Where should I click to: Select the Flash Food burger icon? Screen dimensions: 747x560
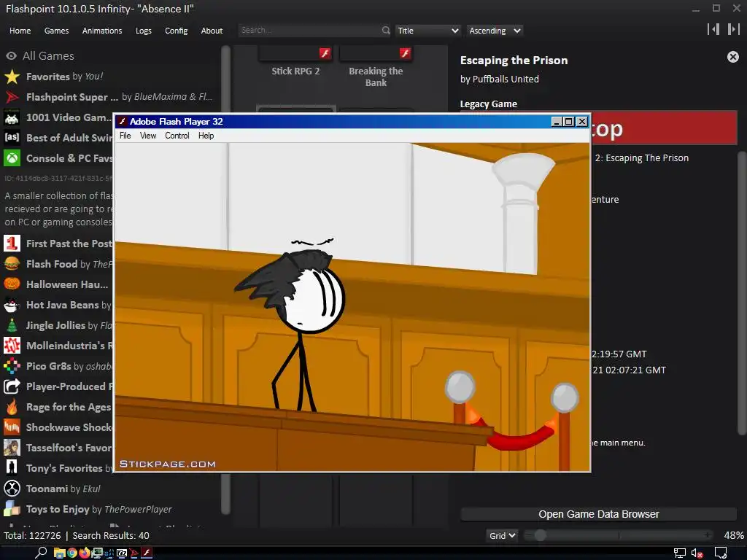[12, 264]
